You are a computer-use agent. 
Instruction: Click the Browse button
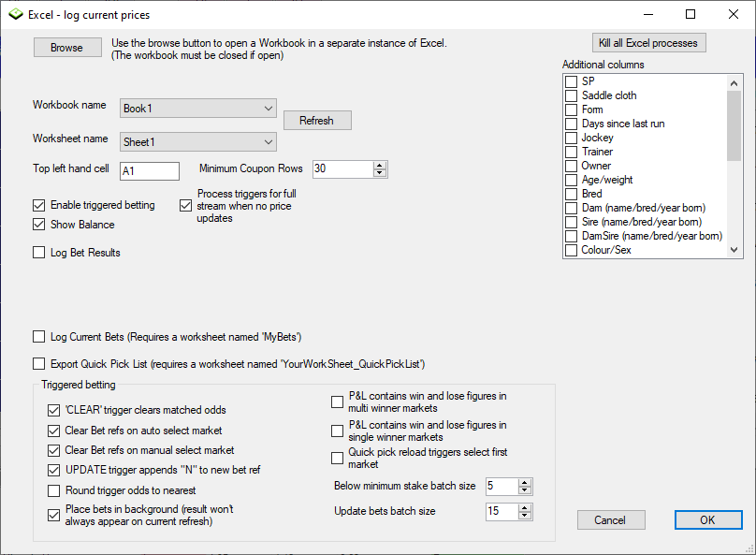tap(67, 47)
